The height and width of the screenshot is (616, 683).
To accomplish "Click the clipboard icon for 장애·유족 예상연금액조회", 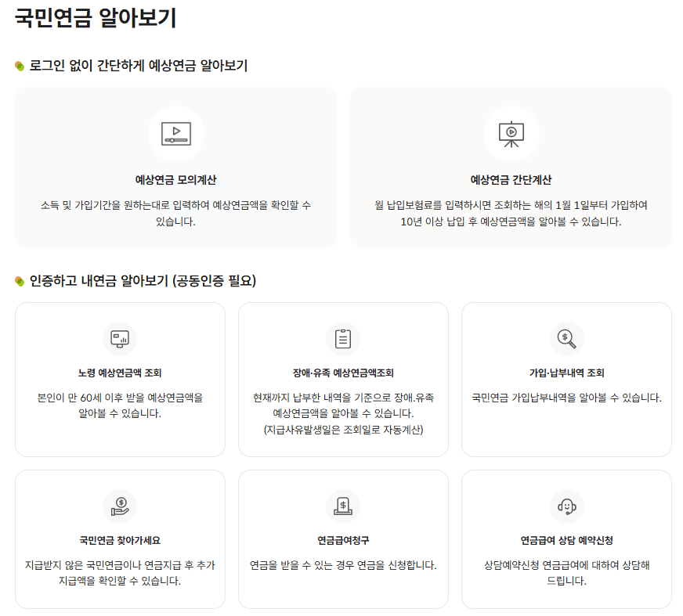I will coord(343,339).
